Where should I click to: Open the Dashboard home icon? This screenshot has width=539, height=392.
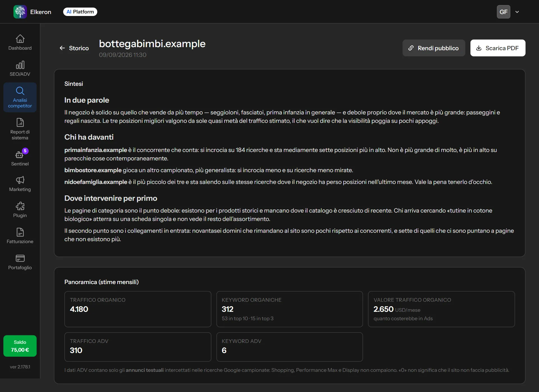20,38
